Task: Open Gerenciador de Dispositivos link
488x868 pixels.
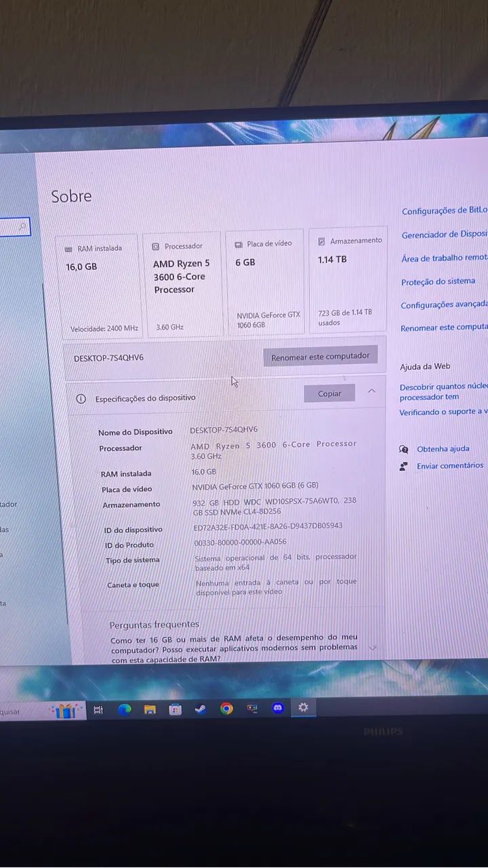Action: [x=445, y=235]
